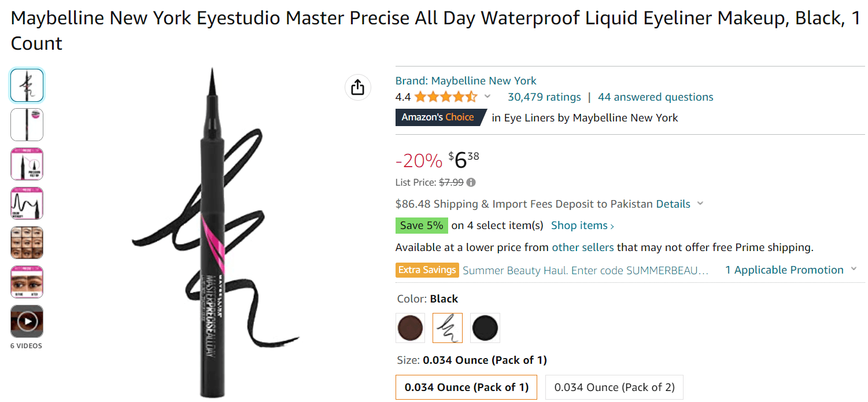Pick the brown color swatch
Image resolution: width=868 pixels, height=402 pixels.
411,328
